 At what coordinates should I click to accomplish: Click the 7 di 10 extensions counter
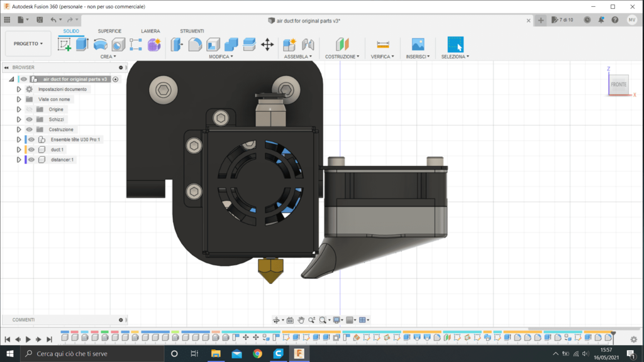562,19
